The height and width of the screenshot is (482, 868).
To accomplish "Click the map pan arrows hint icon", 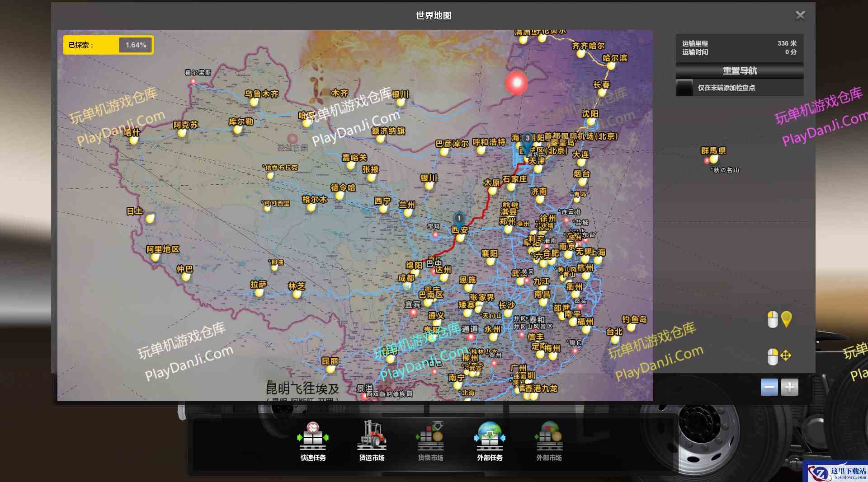I will (x=786, y=356).
